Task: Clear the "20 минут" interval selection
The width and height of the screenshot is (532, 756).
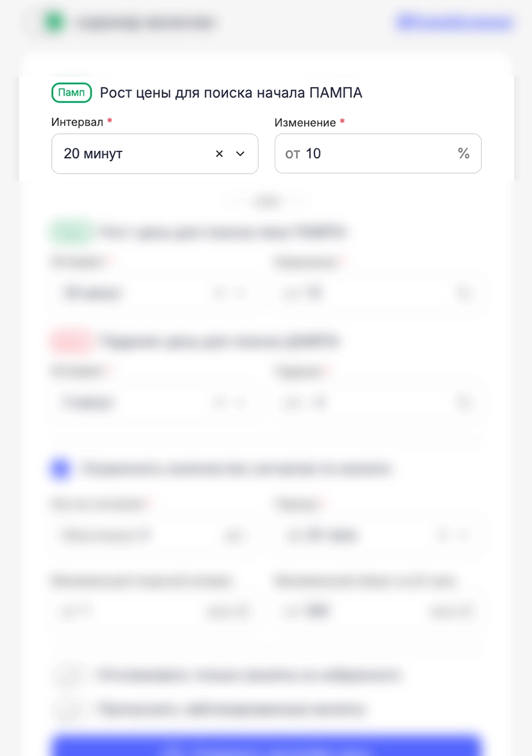Action: (x=219, y=154)
